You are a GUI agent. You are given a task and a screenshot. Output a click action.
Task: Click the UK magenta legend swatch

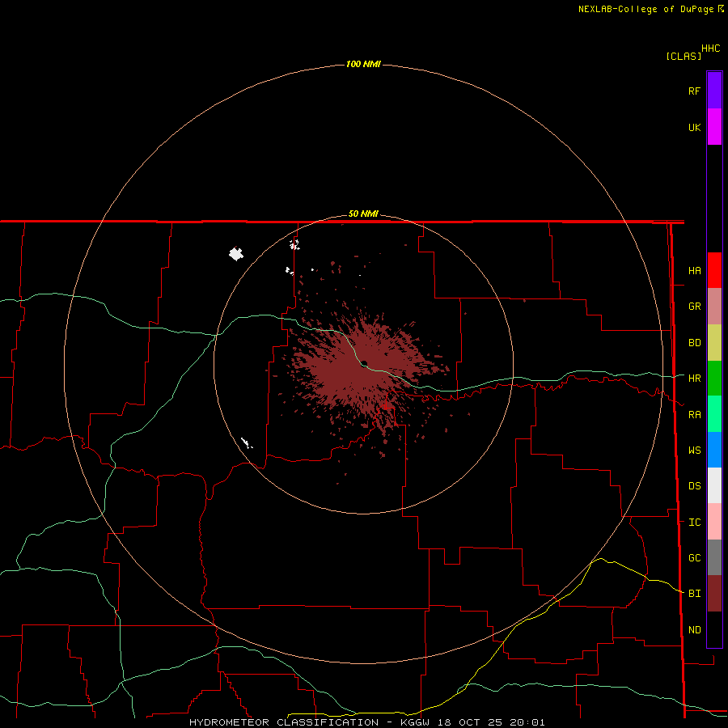(x=714, y=127)
